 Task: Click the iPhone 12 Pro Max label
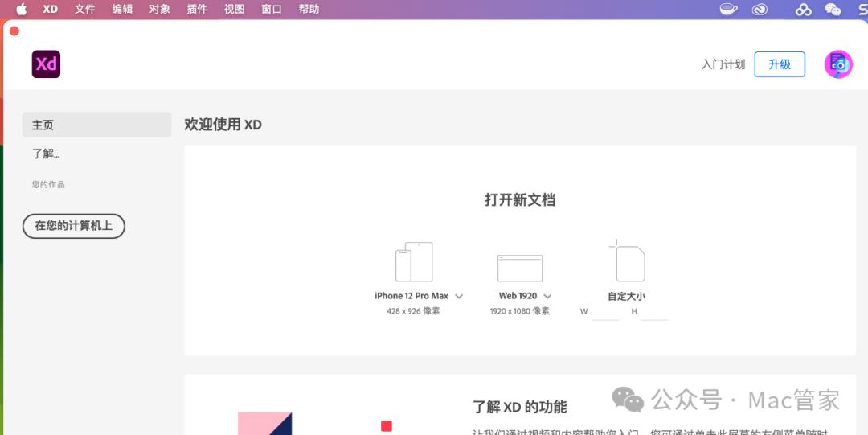point(411,296)
